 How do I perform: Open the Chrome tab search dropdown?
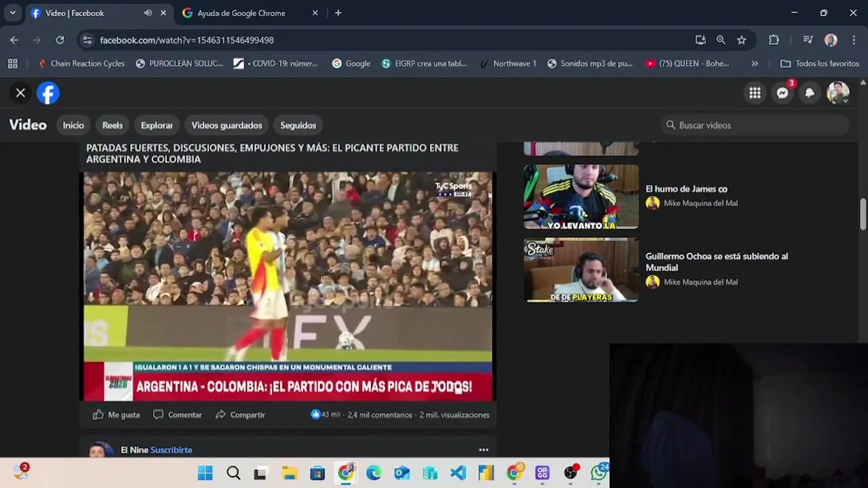pos(12,13)
